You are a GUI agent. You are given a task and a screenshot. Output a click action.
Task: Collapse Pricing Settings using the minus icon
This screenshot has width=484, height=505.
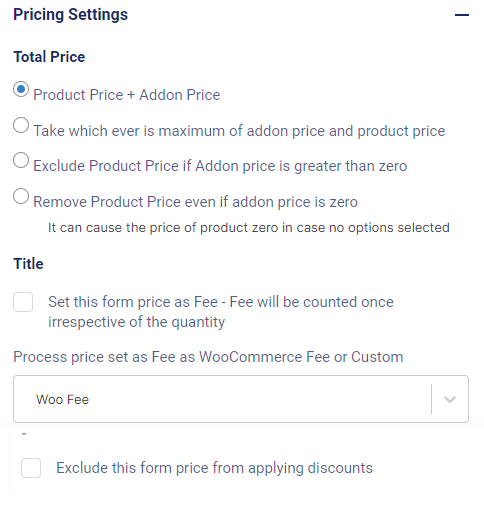tap(462, 15)
